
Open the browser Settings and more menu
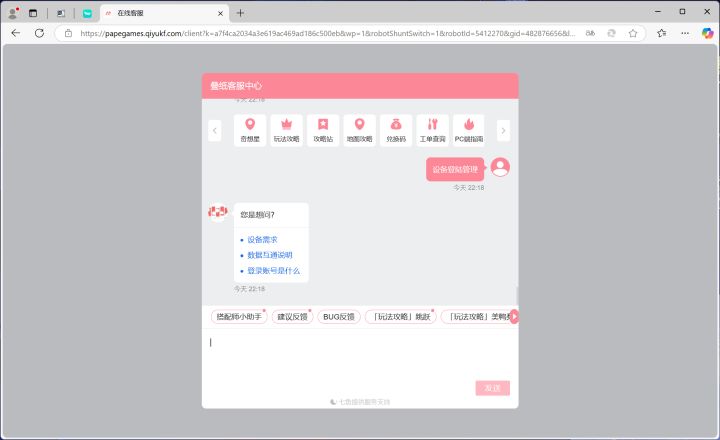tap(685, 33)
